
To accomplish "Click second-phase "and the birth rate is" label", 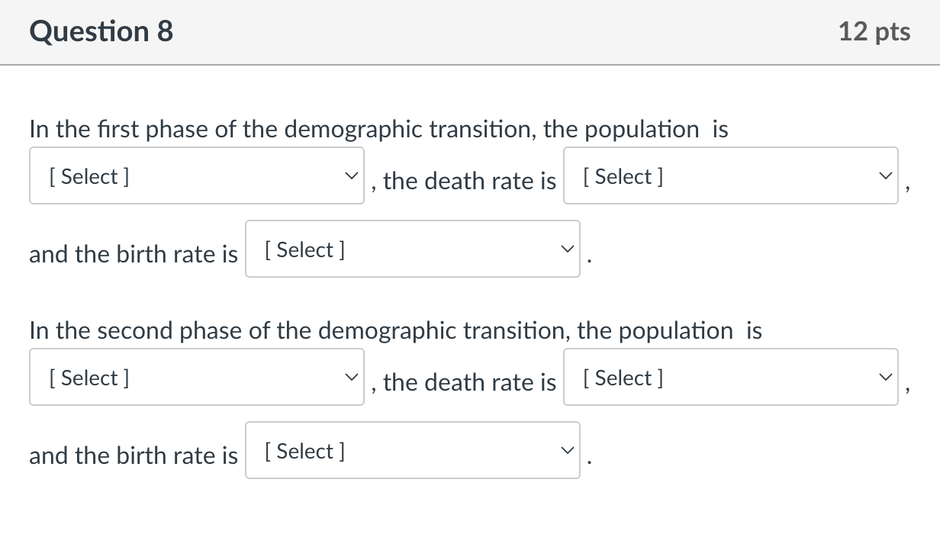I will coord(134,455).
